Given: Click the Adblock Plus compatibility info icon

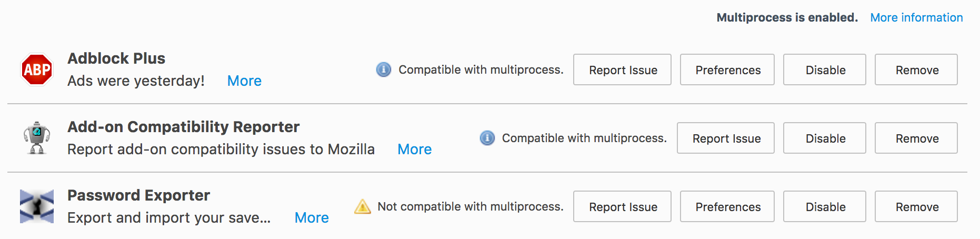Looking at the screenshot, I should click(x=384, y=69).
